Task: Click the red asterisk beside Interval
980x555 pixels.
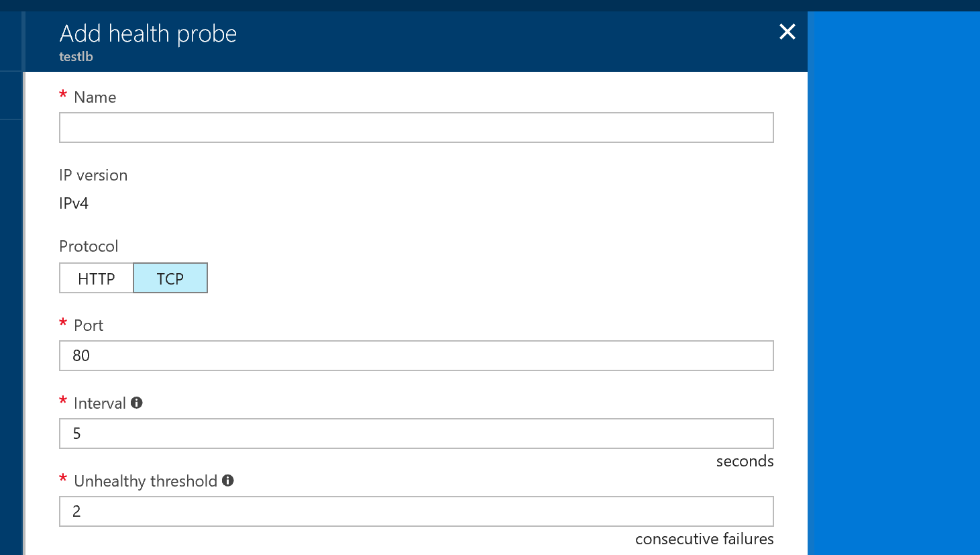Action: click(62, 403)
